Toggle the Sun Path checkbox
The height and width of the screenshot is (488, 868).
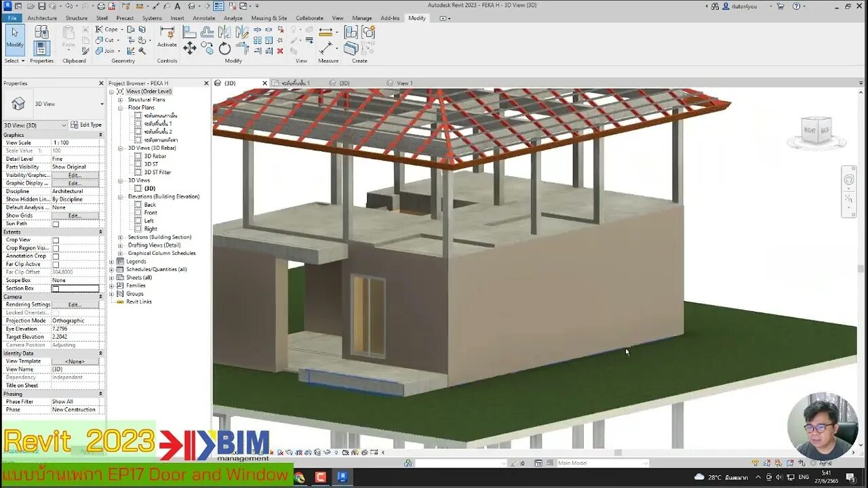click(x=56, y=224)
